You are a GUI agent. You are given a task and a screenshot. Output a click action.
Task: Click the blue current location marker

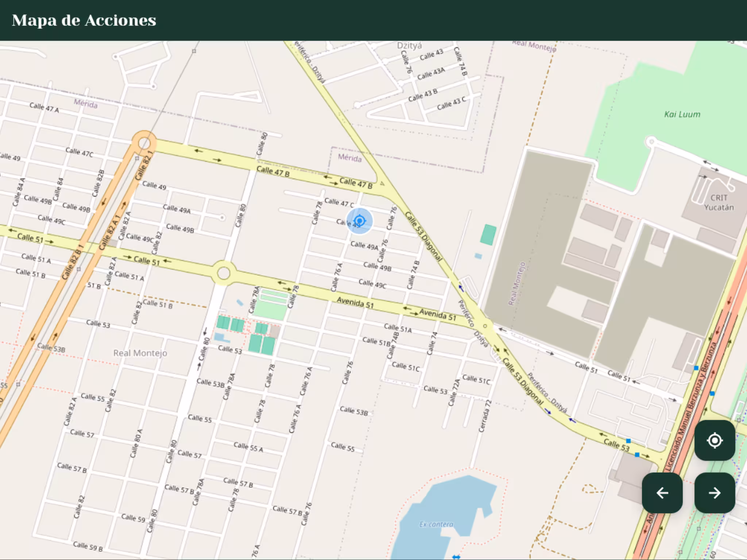click(x=360, y=221)
